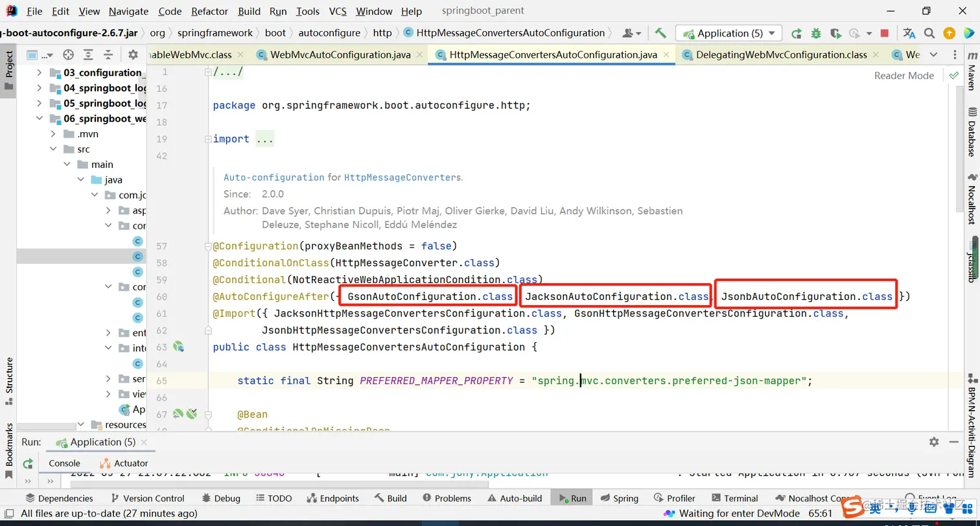Open the Application (5) run configuration dropdown

coord(729,33)
